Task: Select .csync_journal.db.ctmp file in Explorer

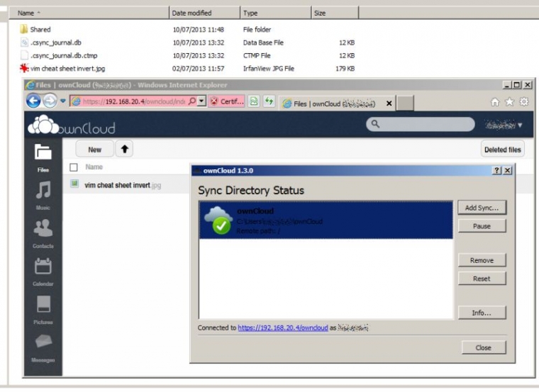Action: tap(64, 56)
